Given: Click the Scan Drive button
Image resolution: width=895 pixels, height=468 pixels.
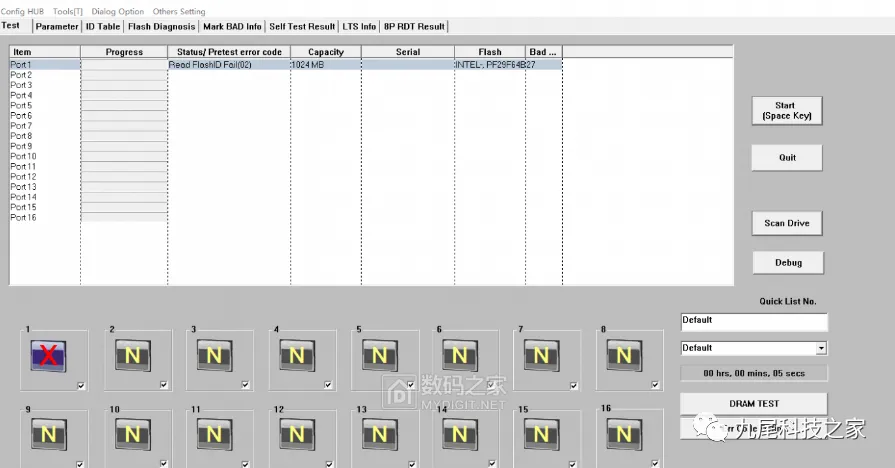Looking at the screenshot, I should click(787, 223).
